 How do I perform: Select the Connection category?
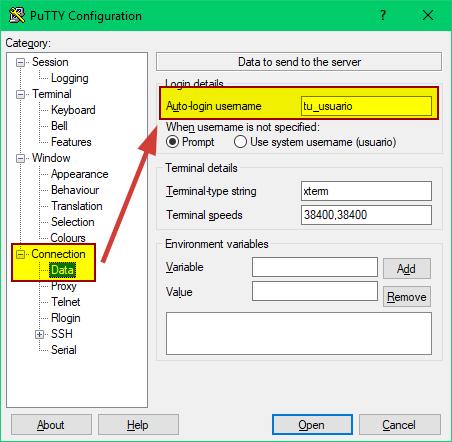(x=58, y=254)
